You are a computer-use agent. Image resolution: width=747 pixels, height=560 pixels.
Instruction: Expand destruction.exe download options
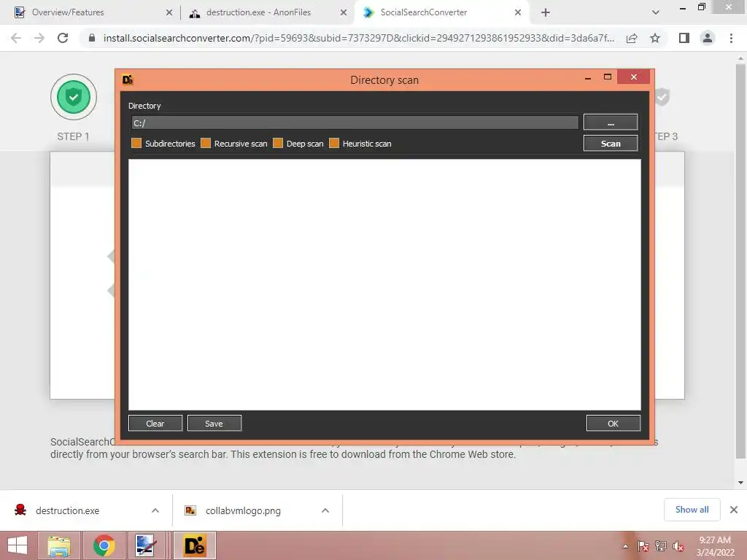[x=155, y=510]
